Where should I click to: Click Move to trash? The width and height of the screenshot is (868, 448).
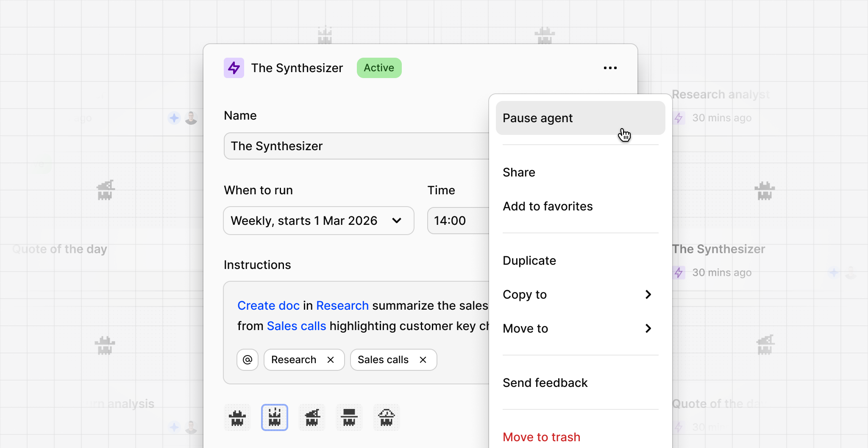point(541,437)
